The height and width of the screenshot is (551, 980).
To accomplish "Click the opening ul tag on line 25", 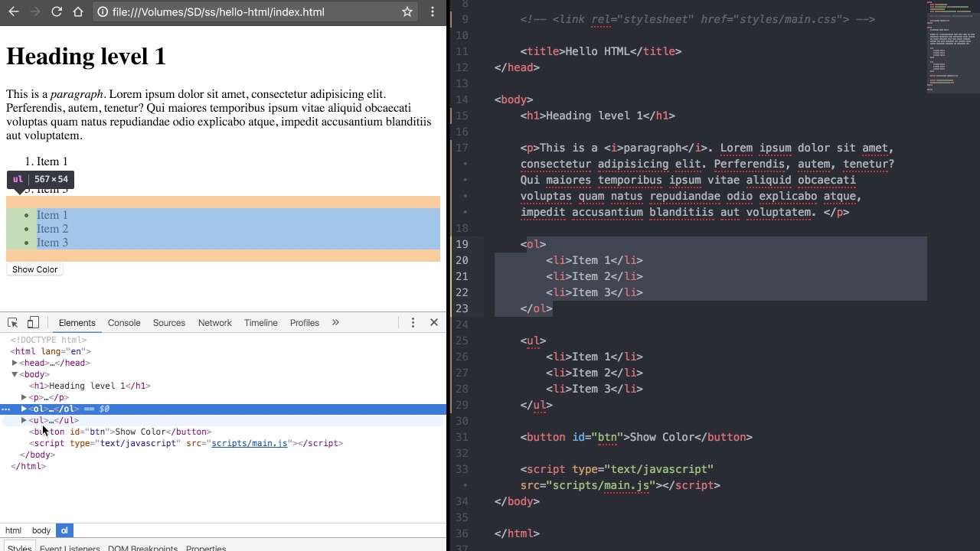I will point(534,341).
